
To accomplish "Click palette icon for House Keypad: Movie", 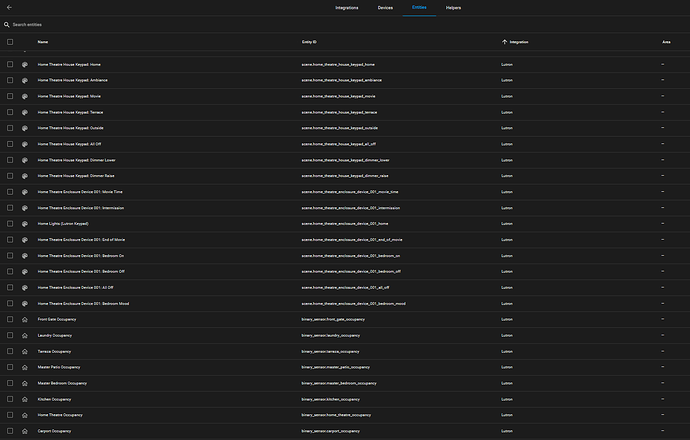I will (25, 96).
